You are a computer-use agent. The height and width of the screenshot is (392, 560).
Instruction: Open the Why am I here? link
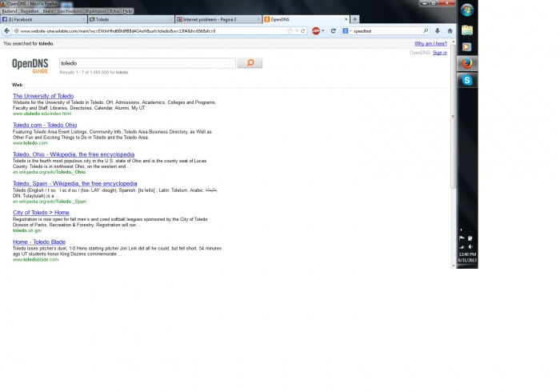pos(430,43)
